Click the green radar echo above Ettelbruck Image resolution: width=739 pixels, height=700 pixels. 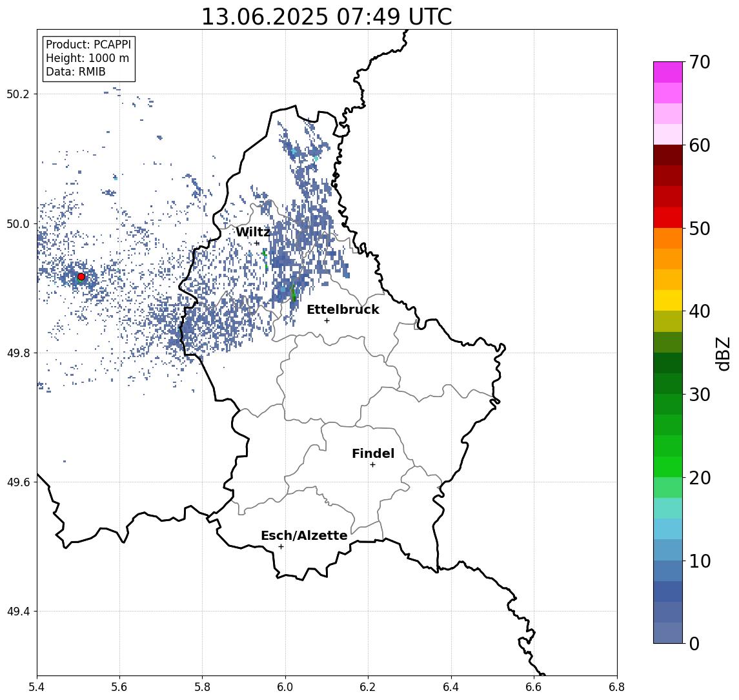point(293,293)
